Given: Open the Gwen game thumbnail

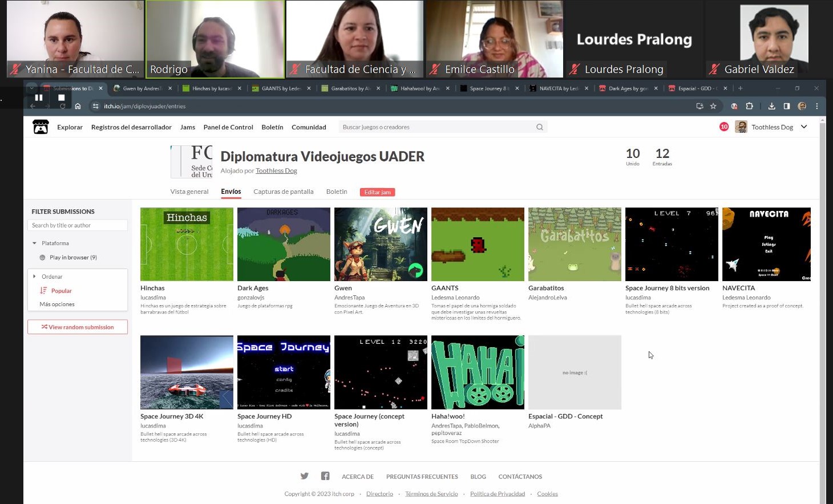Looking at the screenshot, I should [x=381, y=244].
